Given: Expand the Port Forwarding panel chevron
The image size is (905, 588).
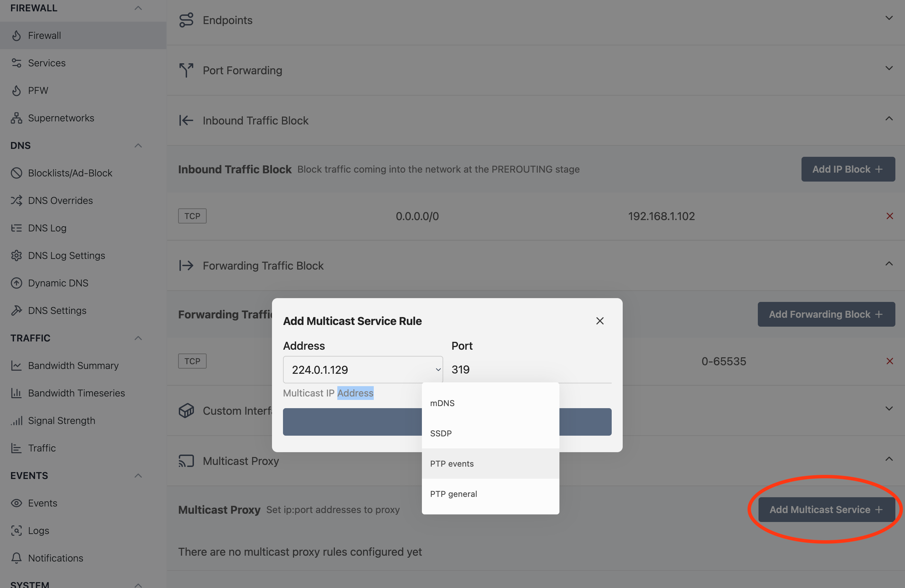Looking at the screenshot, I should (888, 68).
